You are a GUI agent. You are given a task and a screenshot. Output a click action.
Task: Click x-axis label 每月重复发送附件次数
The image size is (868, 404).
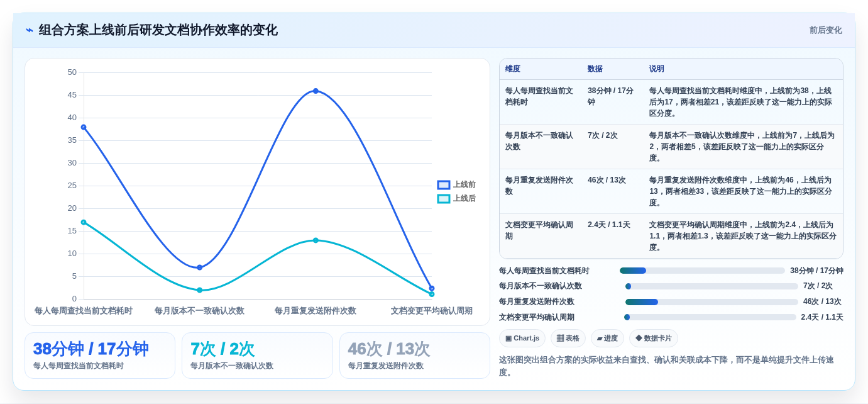(x=316, y=311)
